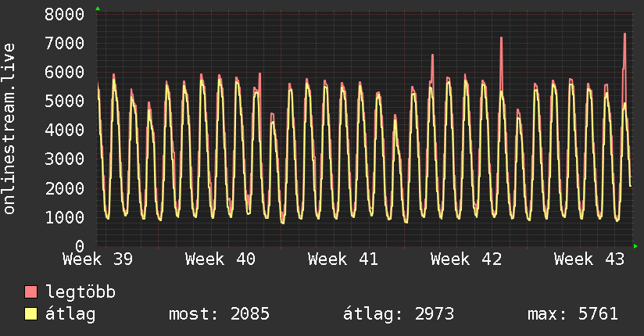Click the onlinestream.live vertical axis title
This screenshot has width=644, height=336.
pos(9,129)
